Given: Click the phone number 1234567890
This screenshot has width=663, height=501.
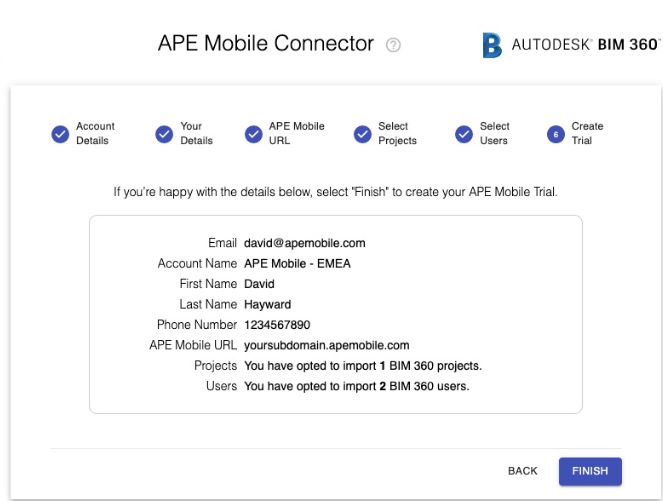Looking at the screenshot, I should coord(277,325).
